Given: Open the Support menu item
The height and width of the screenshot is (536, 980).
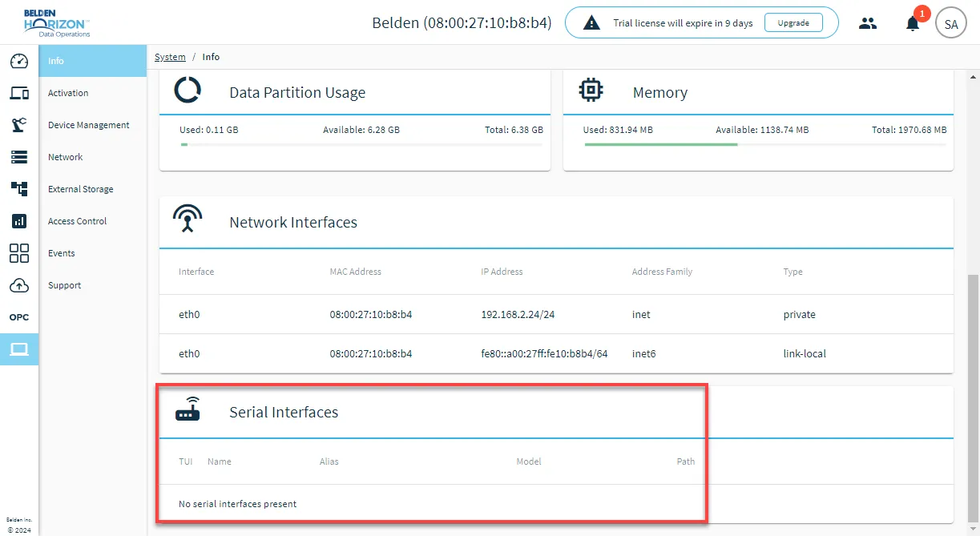Looking at the screenshot, I should coord(93,285).
